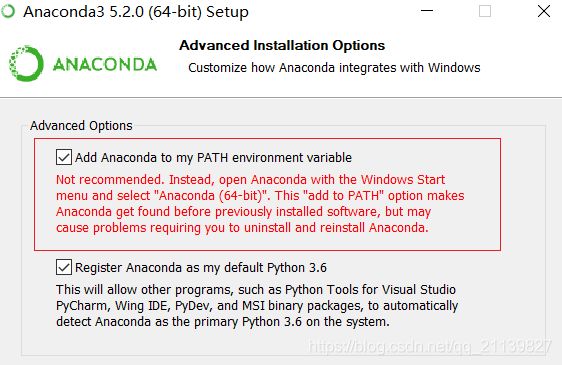Image resolution: width=562 pixels, height=365 pixels.
Task: Click the "Advanced Options" group box label
Action: pyautogui.click(x=81, y=125)
